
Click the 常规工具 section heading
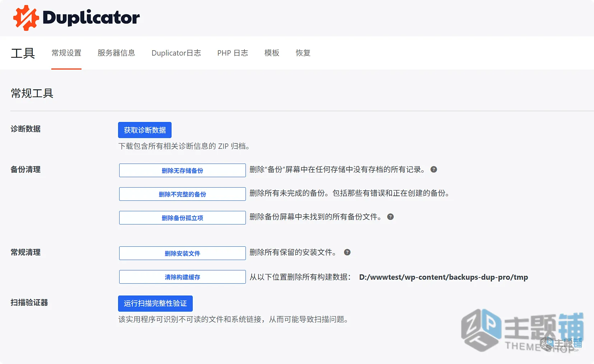32,93
